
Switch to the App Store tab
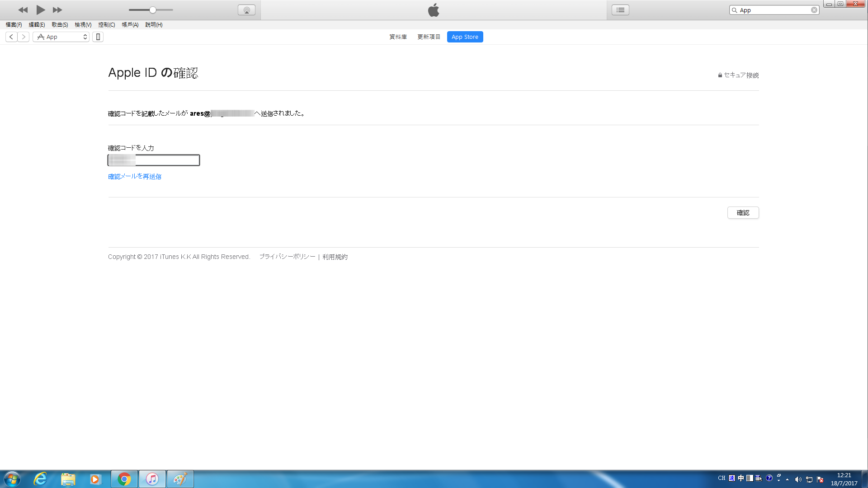(465, 37)
